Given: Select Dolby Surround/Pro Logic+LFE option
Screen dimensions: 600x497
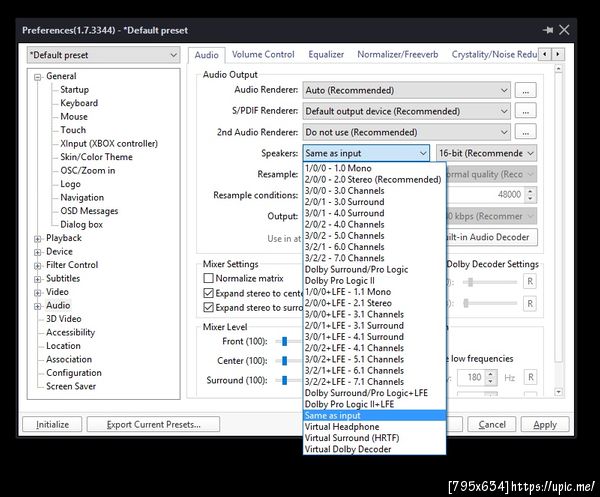Looking at the screenshot, I should [374, 393].
